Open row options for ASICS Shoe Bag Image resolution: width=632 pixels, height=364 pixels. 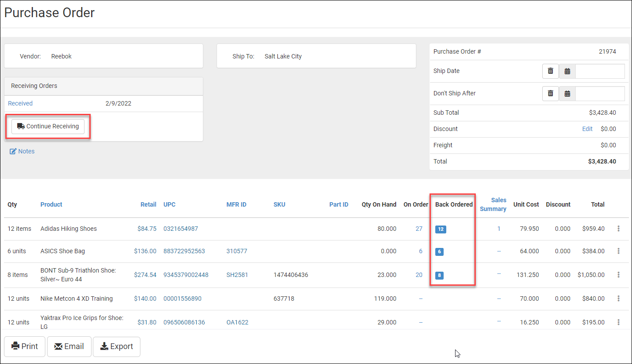click(x=618, y=251)
